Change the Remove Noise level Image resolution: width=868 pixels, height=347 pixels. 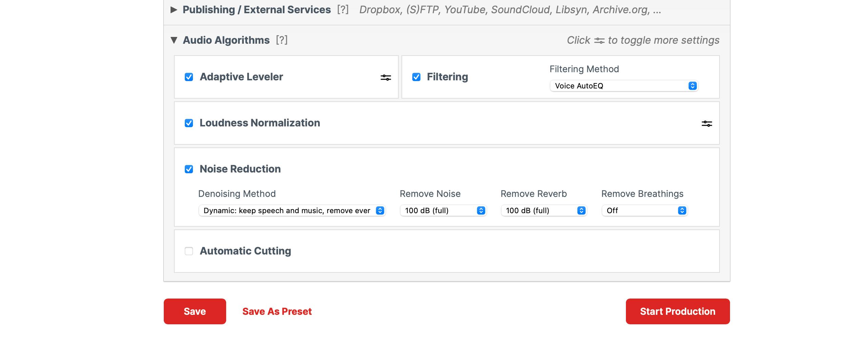click(443, 210)
